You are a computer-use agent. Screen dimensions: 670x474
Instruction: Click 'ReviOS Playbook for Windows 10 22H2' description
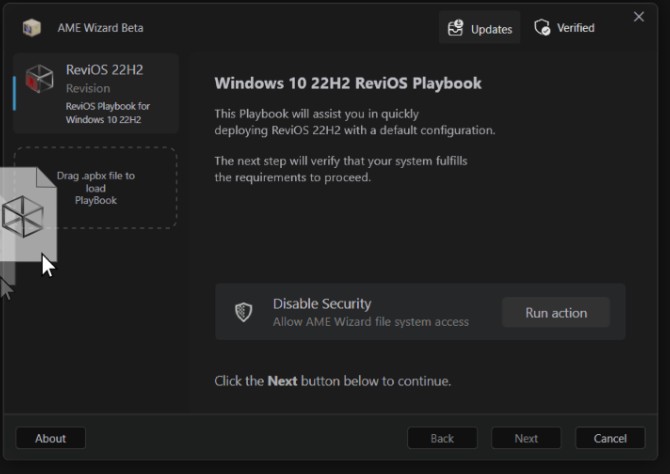[x=108, y=113]
